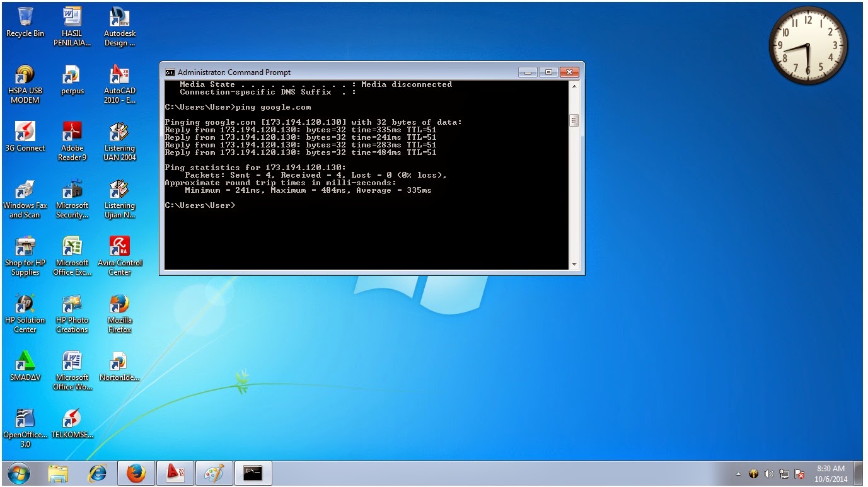Open the Action Center flag icon
Viewport: 868px width, 487px height.
point(800,474)
